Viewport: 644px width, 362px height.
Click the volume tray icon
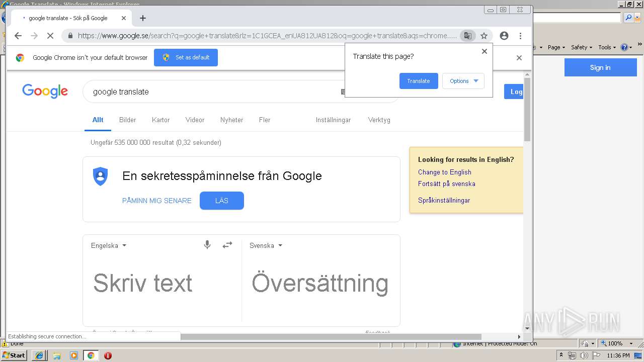(x=584, y=355)
